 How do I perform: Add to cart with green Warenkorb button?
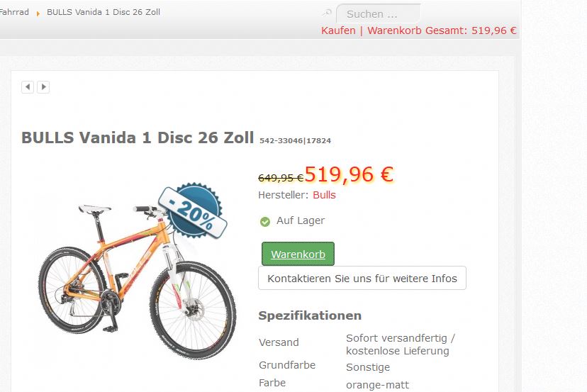pos(298,254)
